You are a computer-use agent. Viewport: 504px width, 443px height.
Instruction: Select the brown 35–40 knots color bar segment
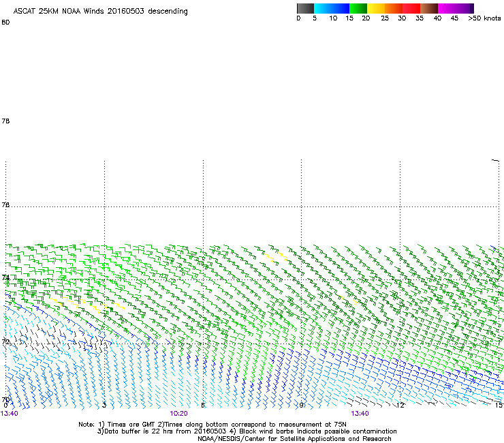click(429, 8)
